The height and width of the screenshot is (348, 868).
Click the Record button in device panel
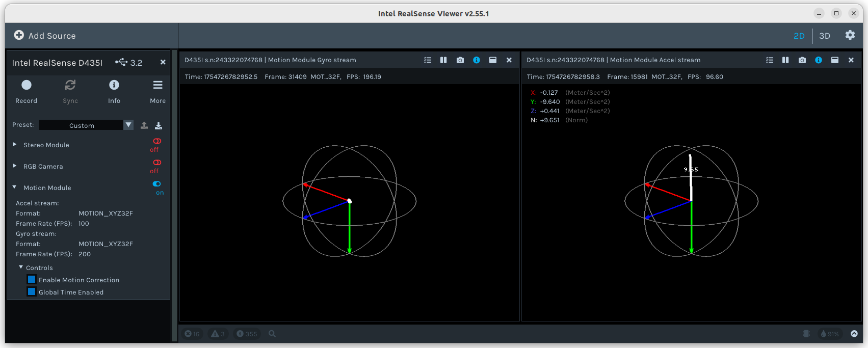pos(27,86)
